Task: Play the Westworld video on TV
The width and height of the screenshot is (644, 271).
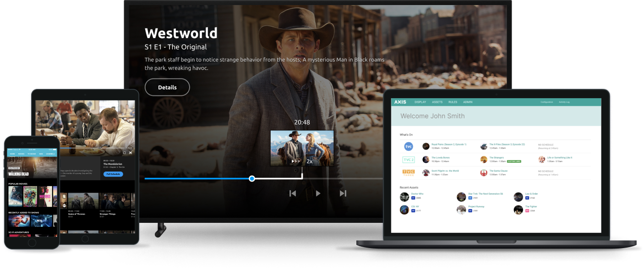Action: click(318, 193)
